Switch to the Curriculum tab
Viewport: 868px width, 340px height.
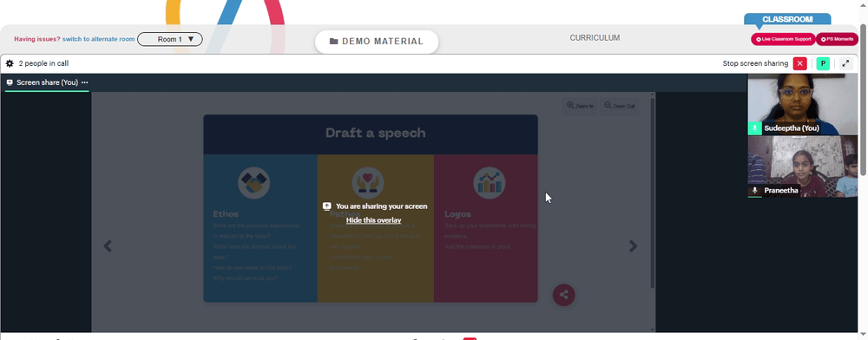(x=595, y=38)
